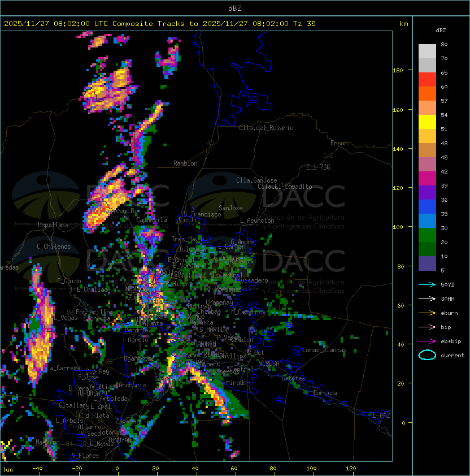Pick the bottom slate-purple legend swatch
Viewport: 470px width, 476px height.
[427, 263]
